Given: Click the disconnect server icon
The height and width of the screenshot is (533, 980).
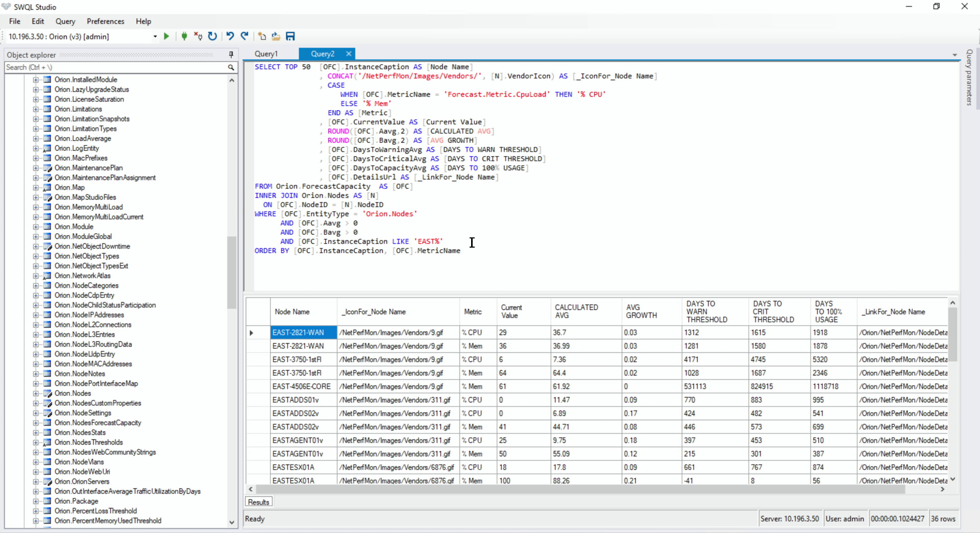Looking at the screenshot, I should (x=198, y=36).
